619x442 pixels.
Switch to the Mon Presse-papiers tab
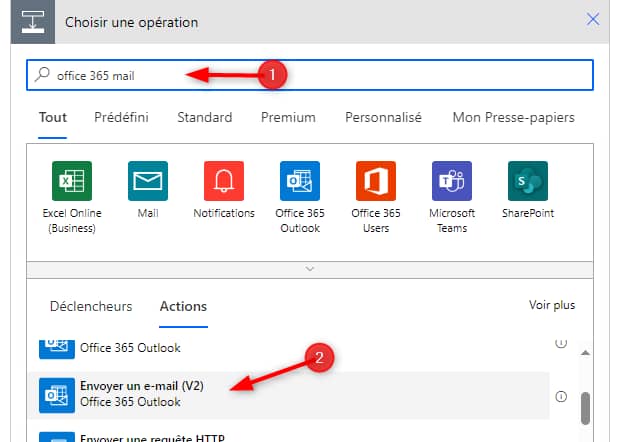click(514, 118)
